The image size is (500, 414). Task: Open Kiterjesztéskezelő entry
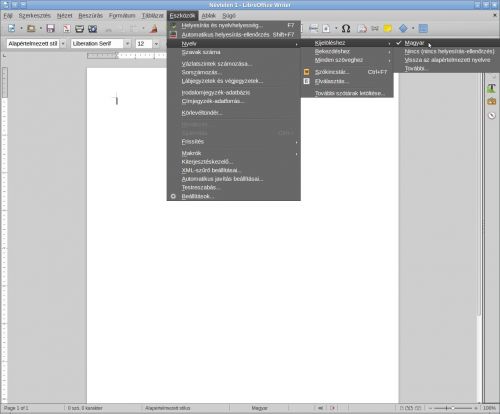pos(234,162)
